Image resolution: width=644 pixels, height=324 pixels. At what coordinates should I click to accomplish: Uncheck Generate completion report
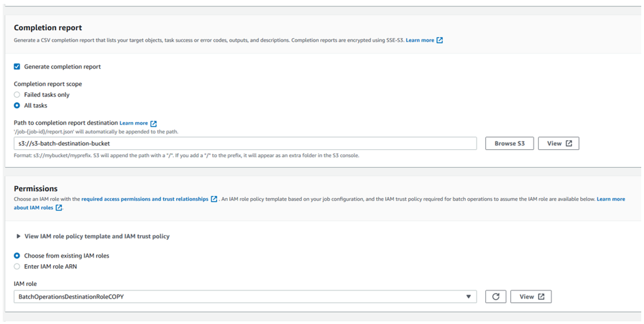(x=17, y=67)
